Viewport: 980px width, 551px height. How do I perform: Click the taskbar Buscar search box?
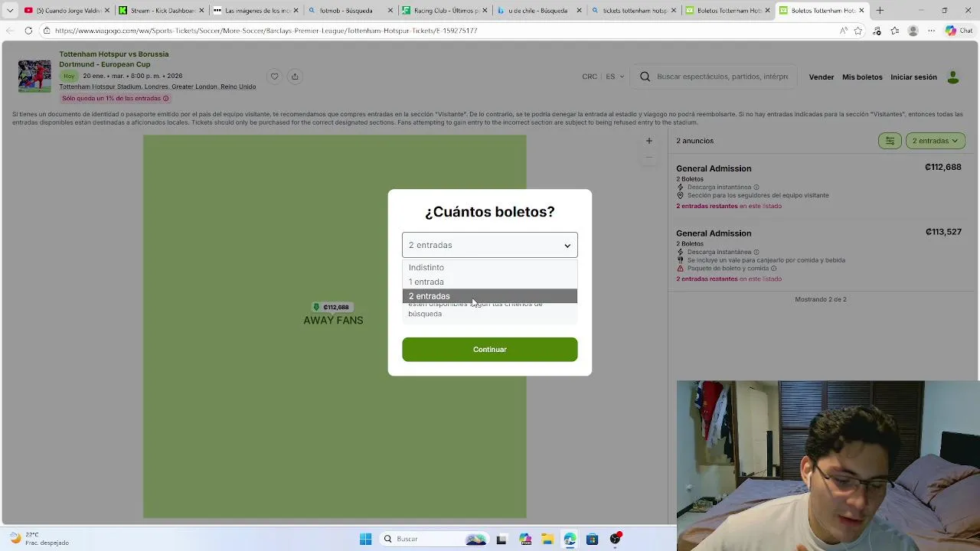click(435, 539)
